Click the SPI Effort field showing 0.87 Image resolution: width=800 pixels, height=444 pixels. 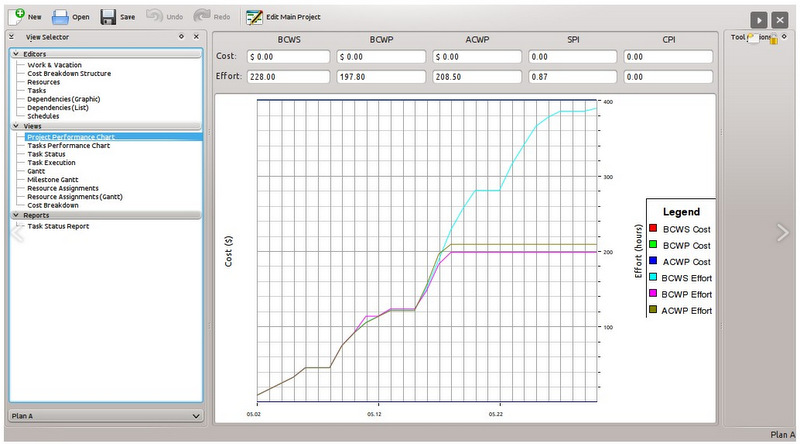pyautogui.click(x=572, y=77)
